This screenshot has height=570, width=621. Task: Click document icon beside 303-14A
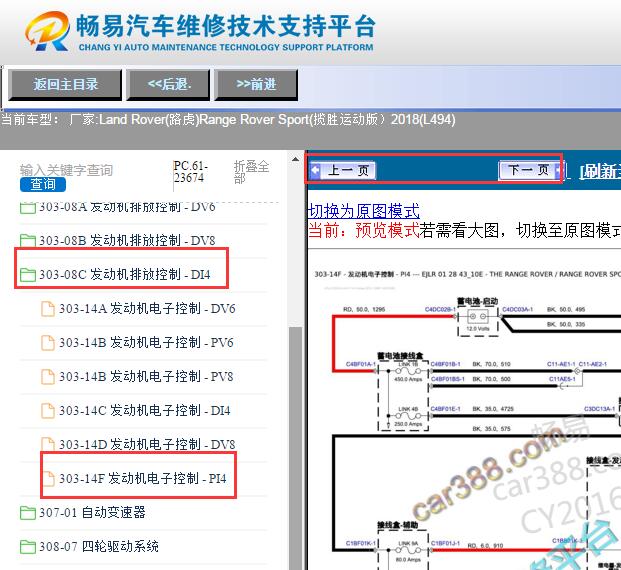(48, 309)
